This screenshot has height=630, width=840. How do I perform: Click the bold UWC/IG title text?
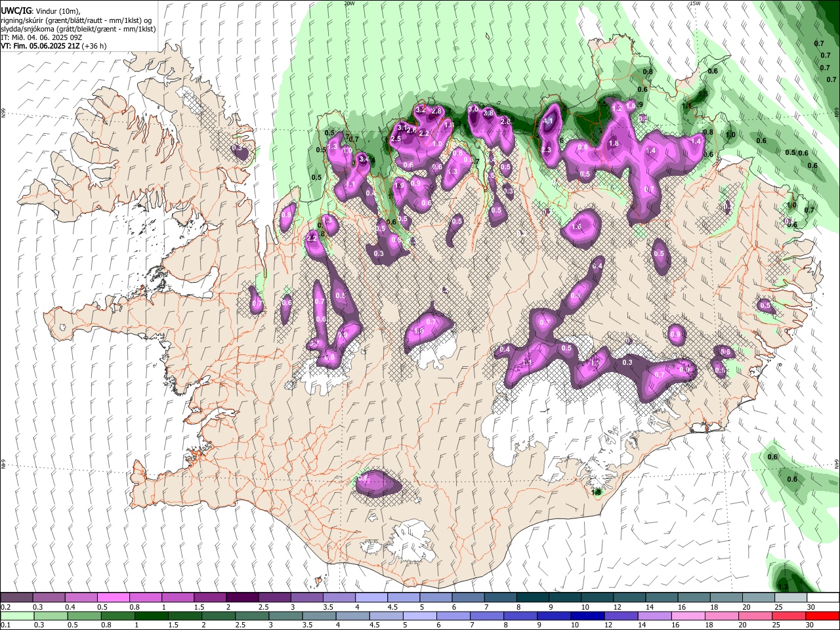(16, 10)
